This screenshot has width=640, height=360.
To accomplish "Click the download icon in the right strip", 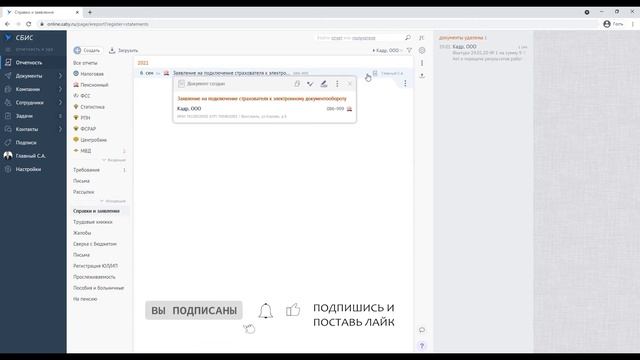I will coord(422,76).
